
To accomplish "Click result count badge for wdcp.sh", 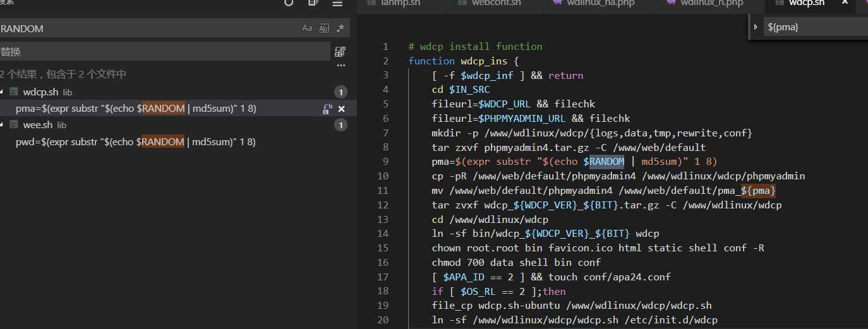I will tap(341, 92).
